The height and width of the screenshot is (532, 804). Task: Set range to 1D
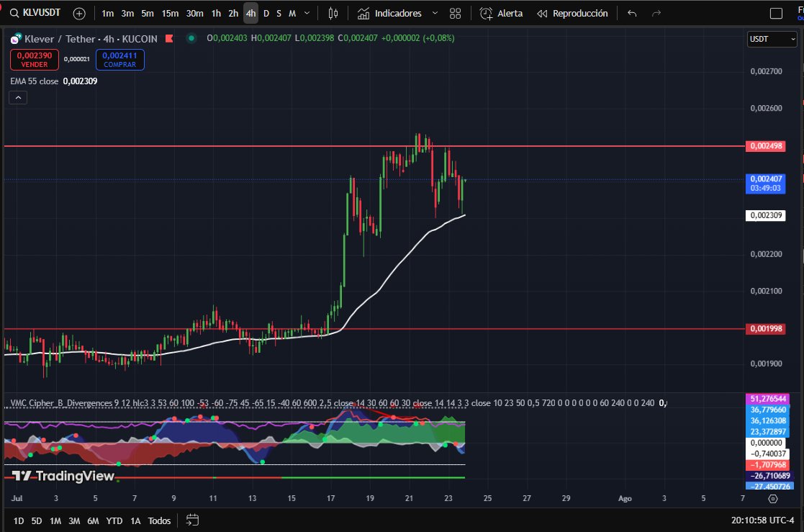point(19,520)
